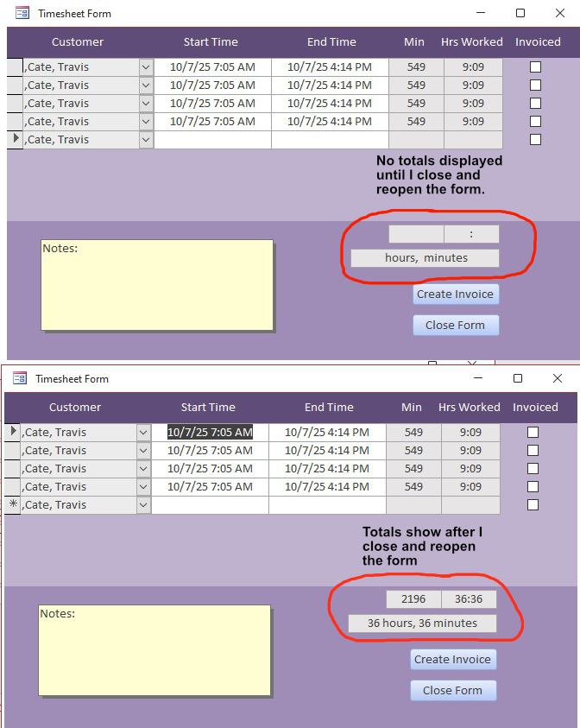Click the empty End Time field in lower window's new-record row
580x728 pixels.
(x=327, y=504)
